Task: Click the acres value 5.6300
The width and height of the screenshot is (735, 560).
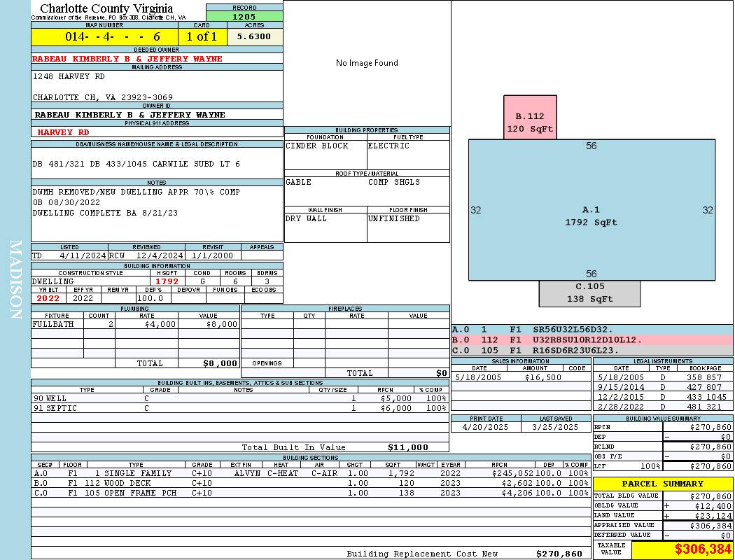Action: [x=255, y=36]
